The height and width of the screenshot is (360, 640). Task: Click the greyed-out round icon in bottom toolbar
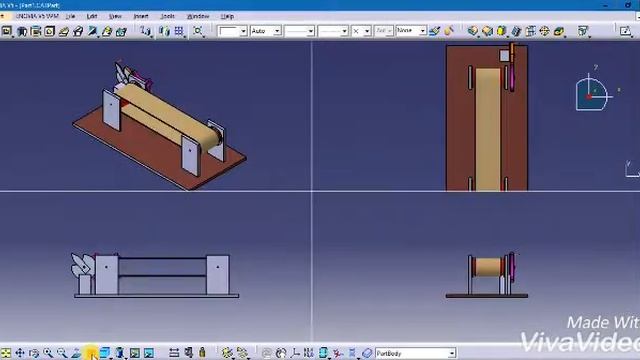[267, 353]
